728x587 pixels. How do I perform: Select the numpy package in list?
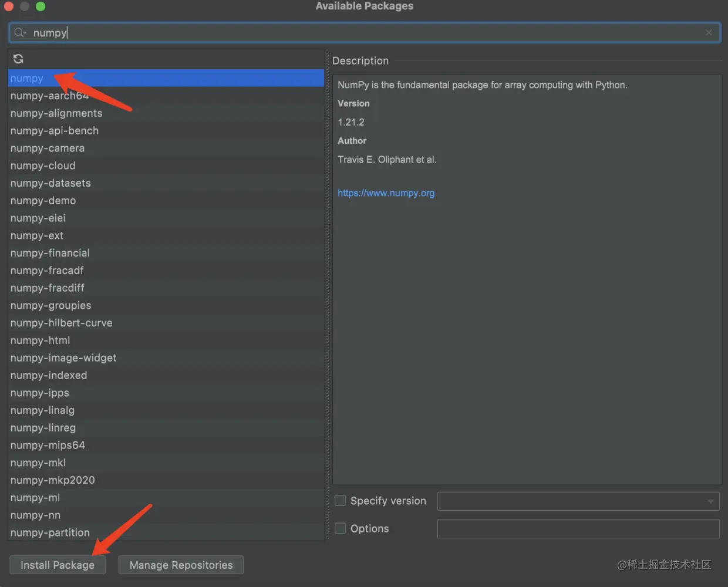[x=27, y=79]
